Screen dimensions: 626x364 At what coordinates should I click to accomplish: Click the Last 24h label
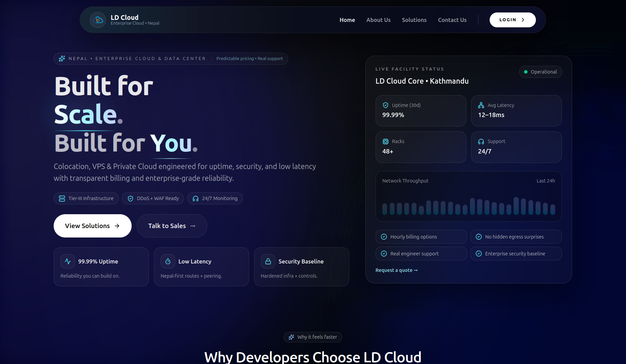click(x=546, y=181)
